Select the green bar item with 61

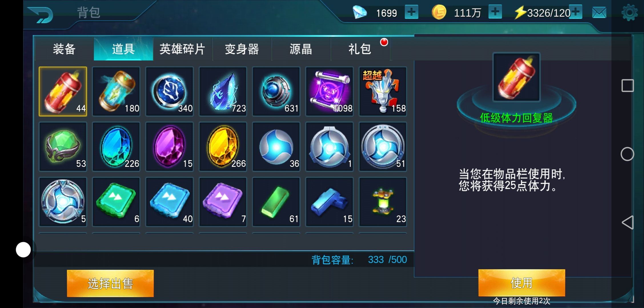276,202
